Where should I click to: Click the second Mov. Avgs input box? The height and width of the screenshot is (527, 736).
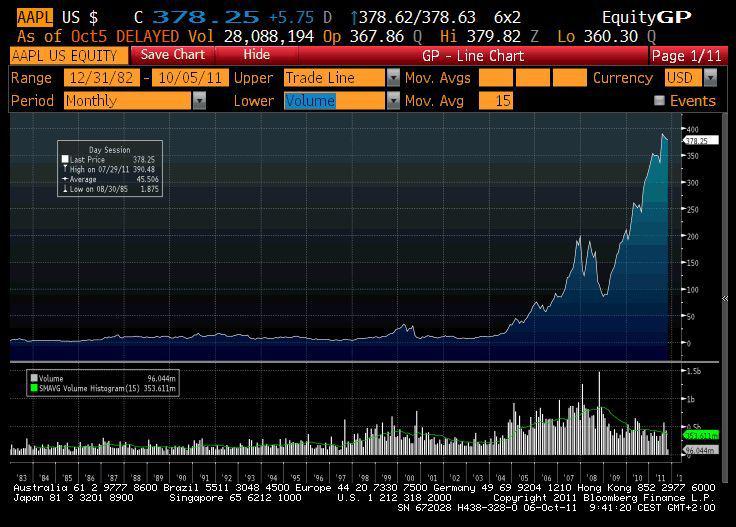coord(533,77)
